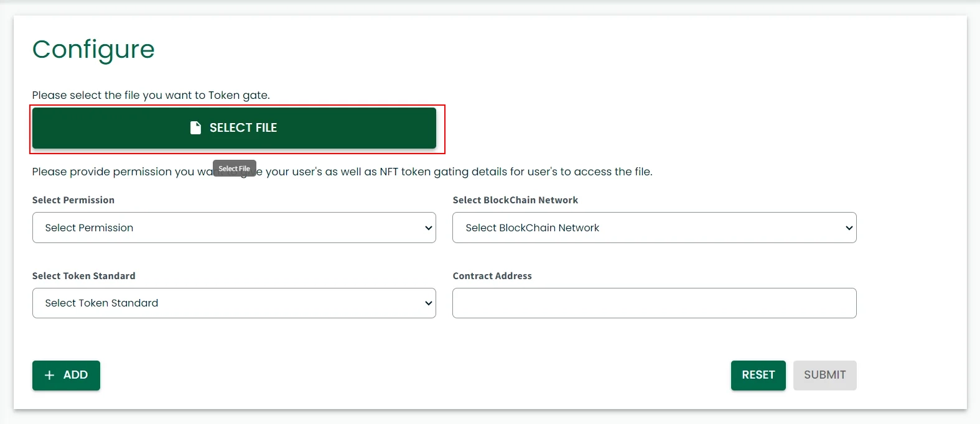Click the plus icon on ADD button

pyautogui.click(x=50, y=376)
